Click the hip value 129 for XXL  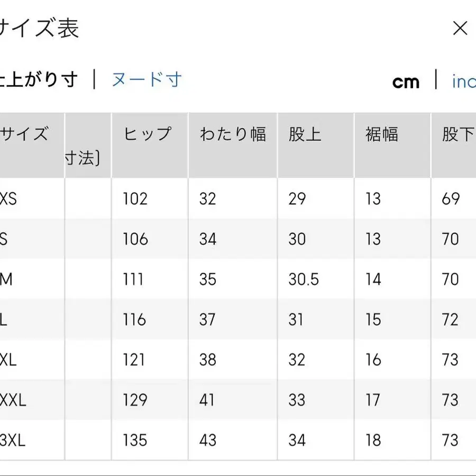pos(135,400)
